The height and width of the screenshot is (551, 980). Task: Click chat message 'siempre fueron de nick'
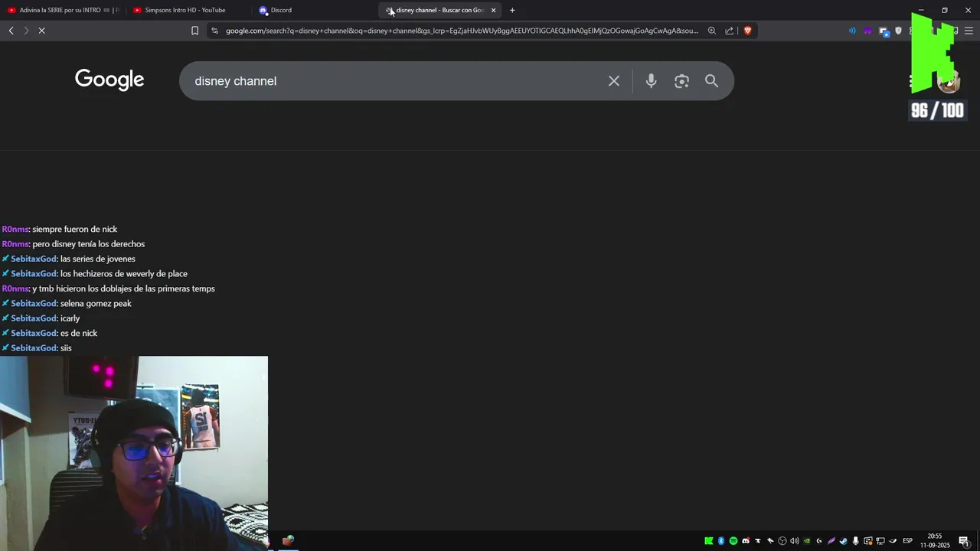(74, 229)
